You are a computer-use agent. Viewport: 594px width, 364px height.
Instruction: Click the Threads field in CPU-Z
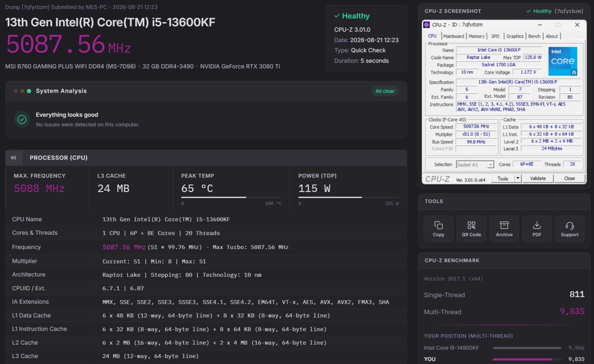[x=572, y=165]
